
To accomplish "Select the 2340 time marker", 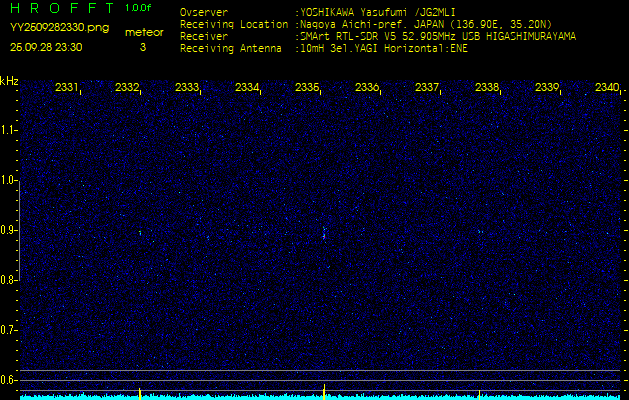I will point(606,88).
